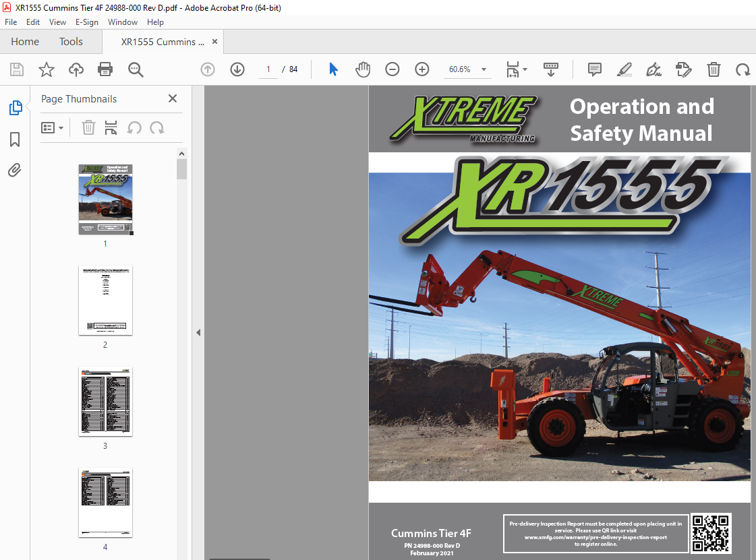Add a sticky note comment
756x560 pixels.
[595, 69]
